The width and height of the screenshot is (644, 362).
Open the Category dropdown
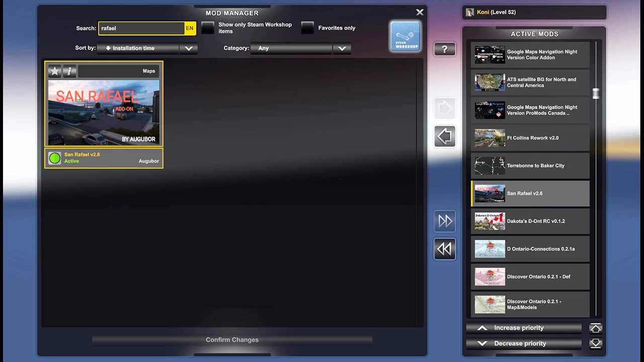pyautogui.click(x=342, y=49)
